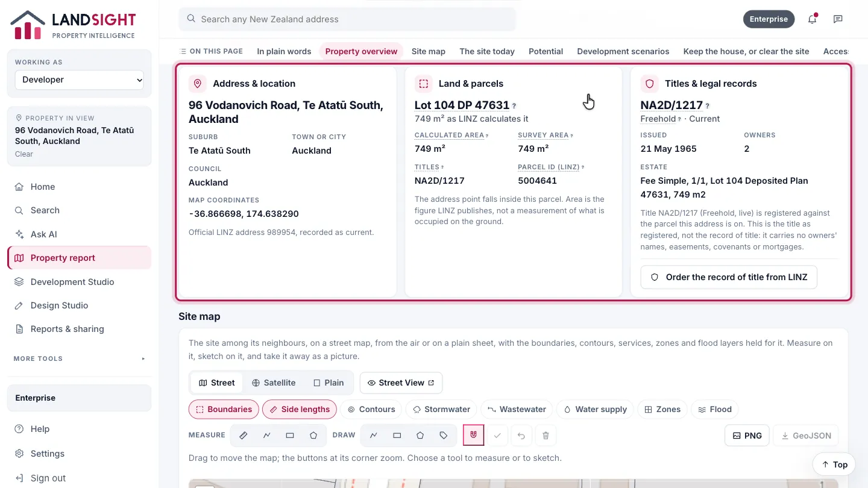Enable the Wastewater layer
This screenshot has width=868, height=488.
517,409
